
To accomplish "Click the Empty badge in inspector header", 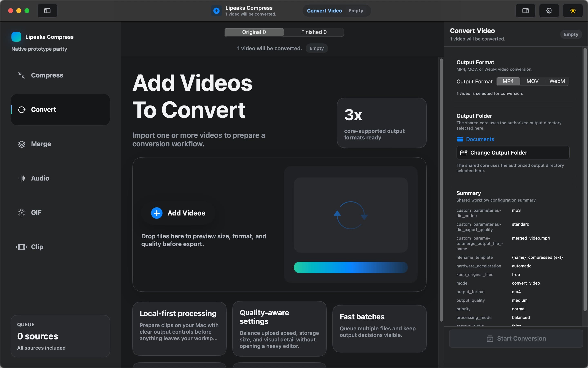I will coord(571,34).
